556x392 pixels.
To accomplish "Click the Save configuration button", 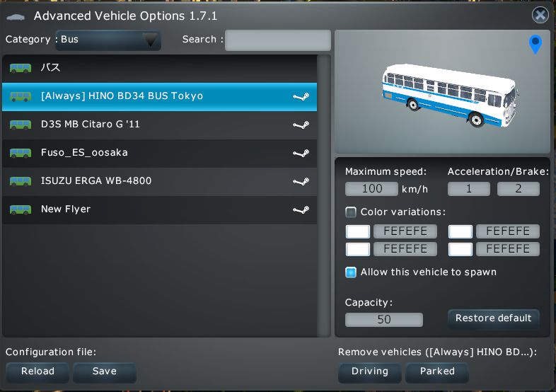I will point(105,371).
